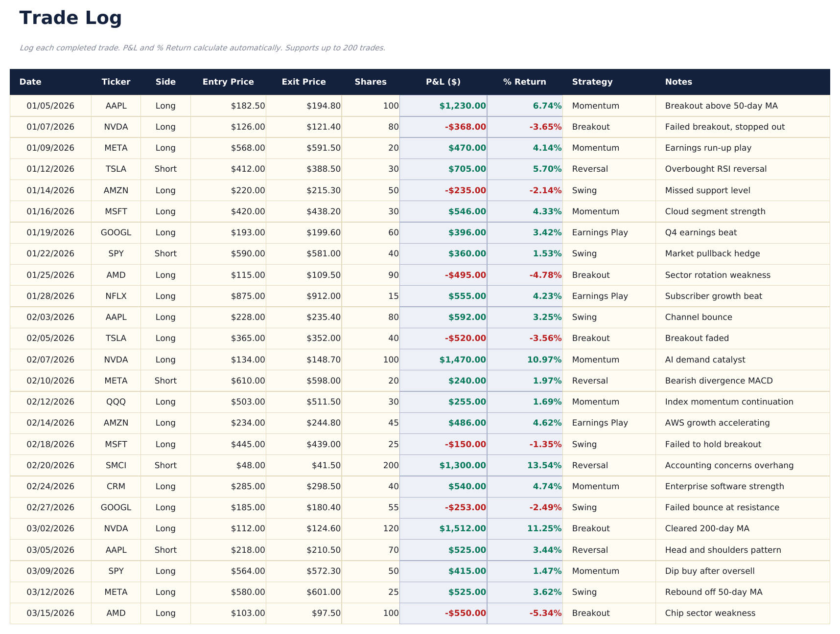
Task: Click the Trade Log page title
Action: (x=71, y=18)
